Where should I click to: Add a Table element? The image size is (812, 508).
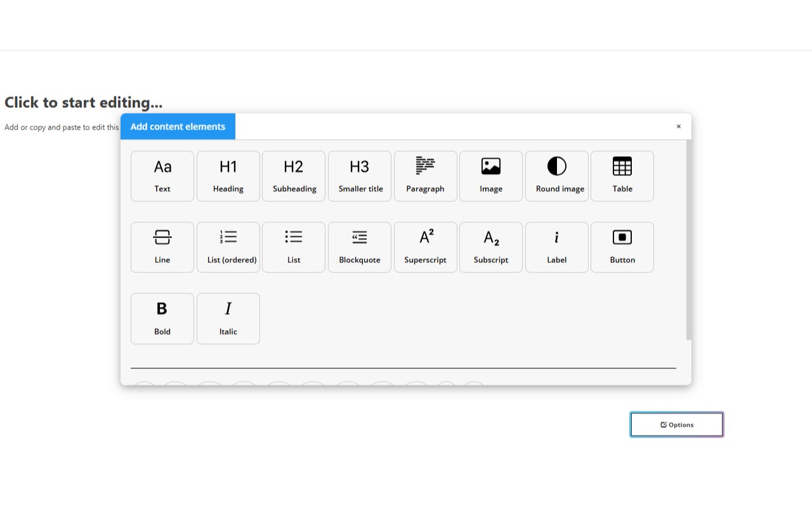point(622,176)
